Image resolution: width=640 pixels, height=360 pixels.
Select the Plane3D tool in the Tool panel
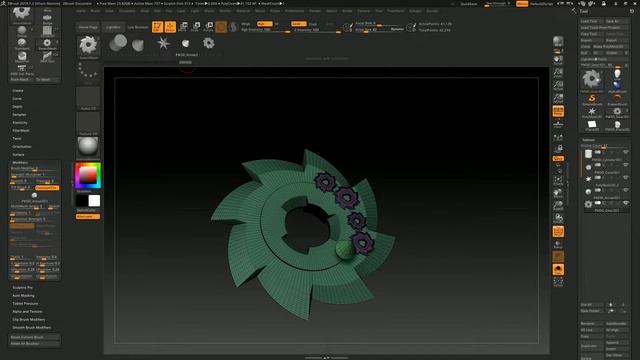(591, 125)
